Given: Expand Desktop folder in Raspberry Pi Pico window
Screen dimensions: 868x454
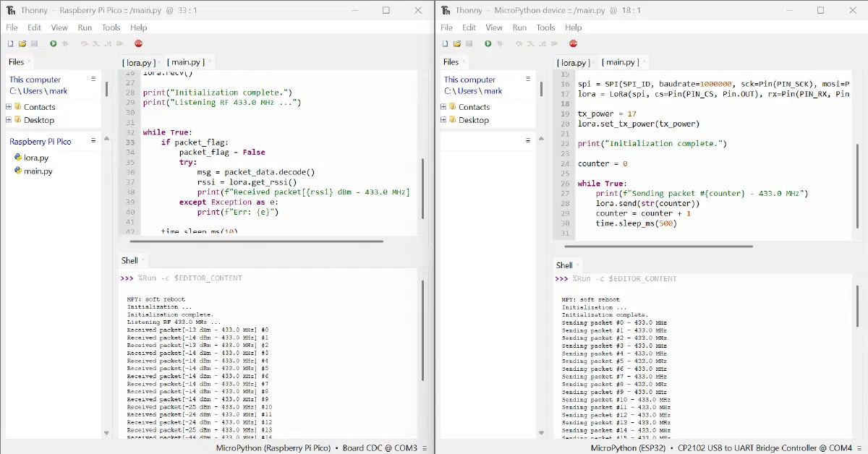Looking at the screenshot, I should [x=9, y=120].
